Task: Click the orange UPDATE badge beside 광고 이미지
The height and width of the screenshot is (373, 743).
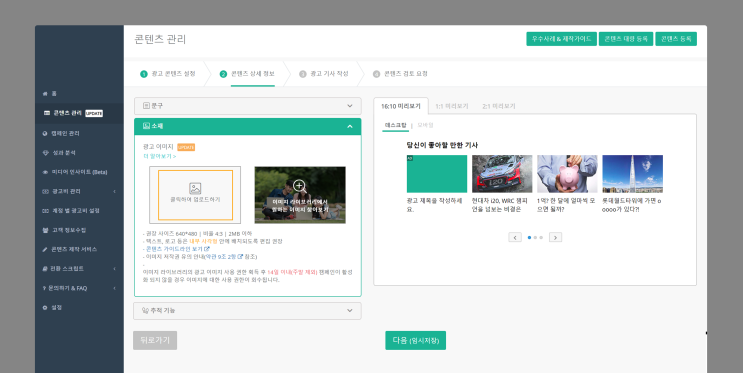Action: (186, 147)
